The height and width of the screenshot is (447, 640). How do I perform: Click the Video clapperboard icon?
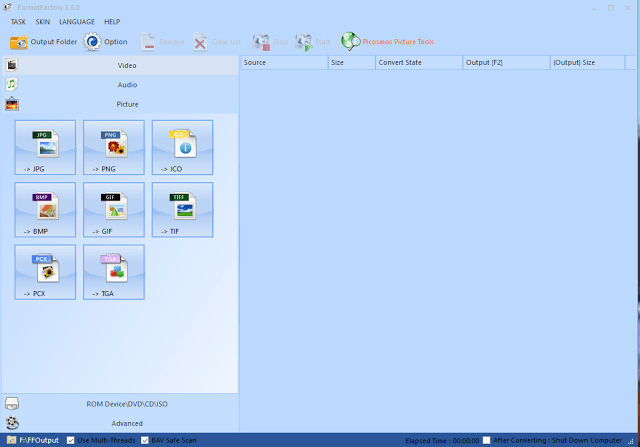[12, 65]
